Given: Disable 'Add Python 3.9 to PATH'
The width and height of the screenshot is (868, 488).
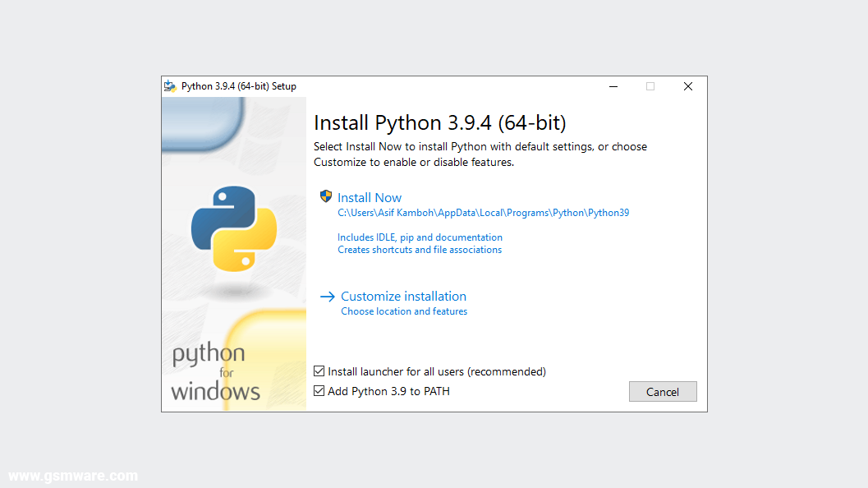Looking at the screenshot, I should [x=319, y=391].
